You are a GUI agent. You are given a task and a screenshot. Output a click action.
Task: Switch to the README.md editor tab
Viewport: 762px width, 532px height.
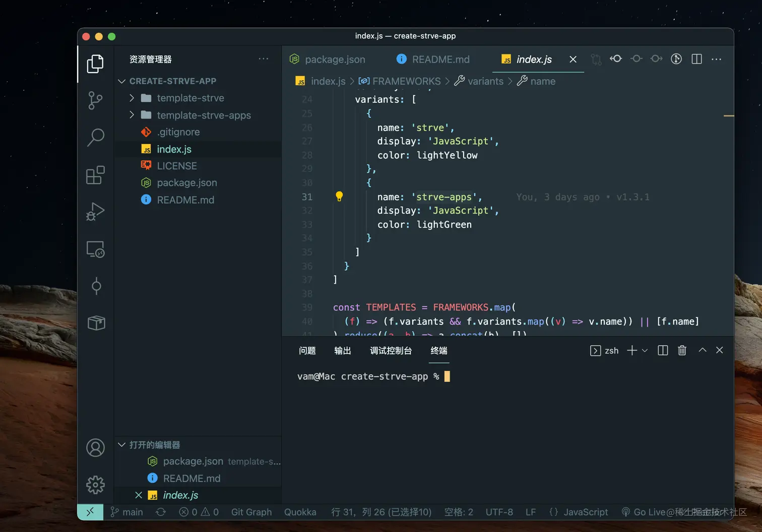[433, 59]
